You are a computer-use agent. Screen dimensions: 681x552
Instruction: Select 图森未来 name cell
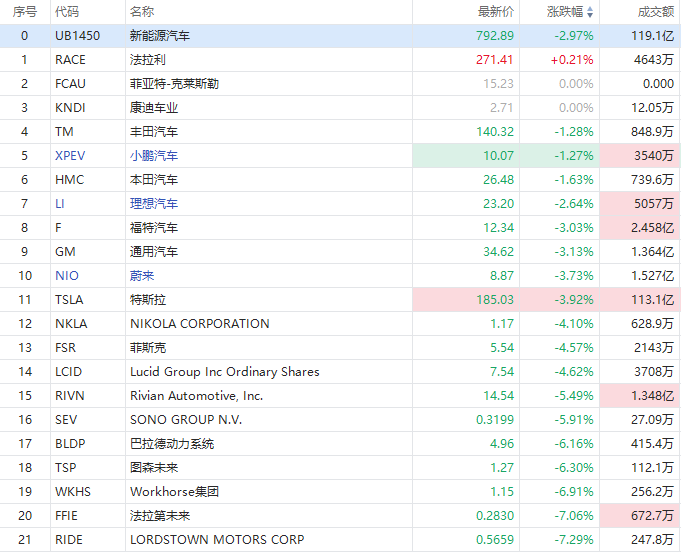point(154,468)
